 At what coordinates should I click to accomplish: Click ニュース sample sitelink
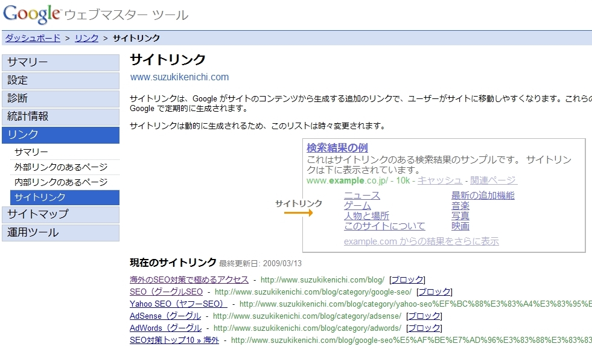pyautogui.click(x=362, y=196)
